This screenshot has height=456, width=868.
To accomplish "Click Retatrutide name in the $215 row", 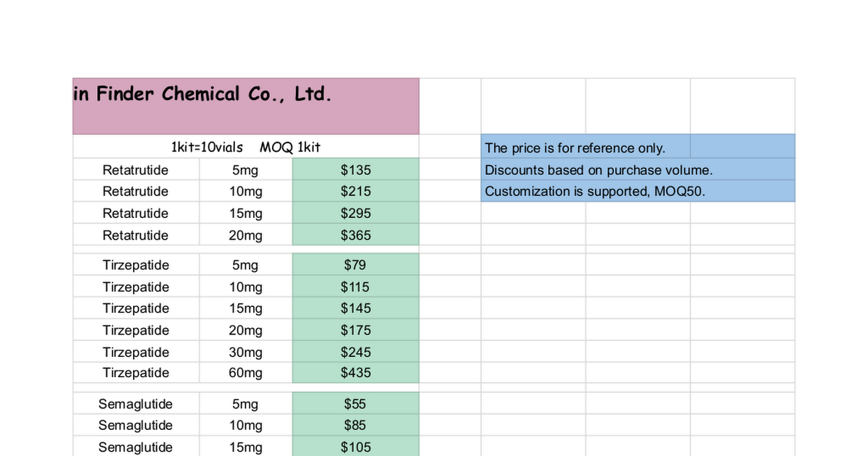I will 135,191.
